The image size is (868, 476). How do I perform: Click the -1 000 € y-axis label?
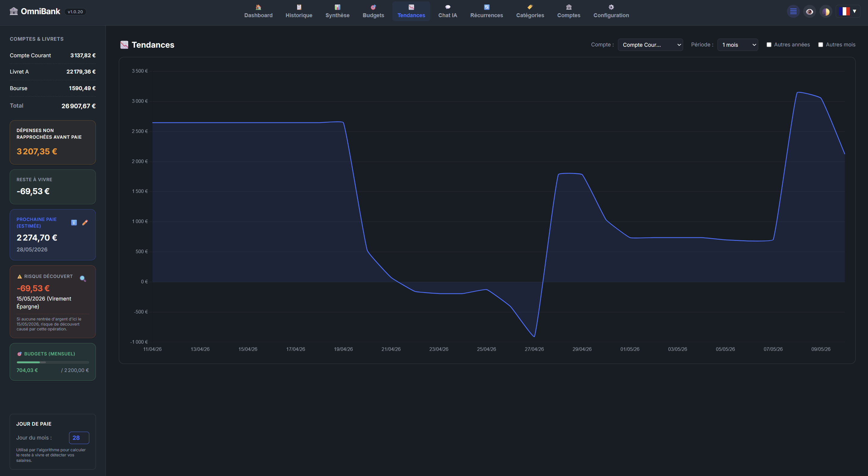[x=139, y=342]
